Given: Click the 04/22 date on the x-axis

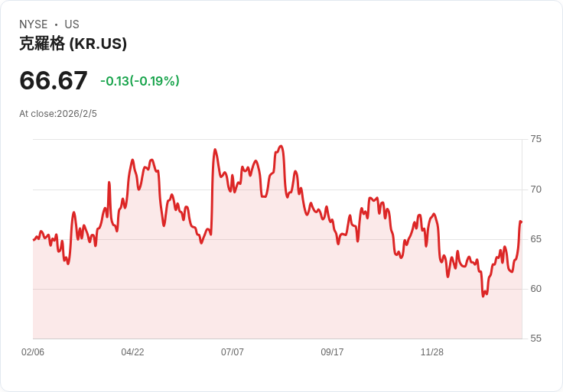Looking at the screenshot, I should click(x=132, y=352).
